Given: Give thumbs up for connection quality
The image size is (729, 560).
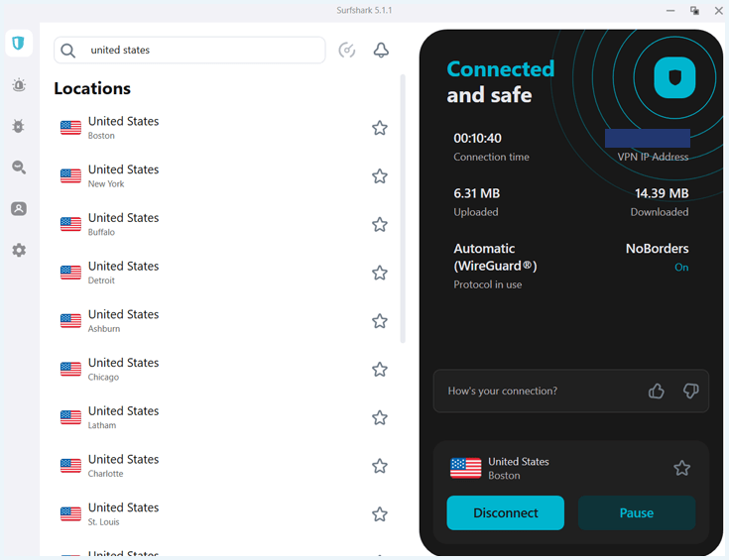Looking at the screenshot, I should point(656,391).
